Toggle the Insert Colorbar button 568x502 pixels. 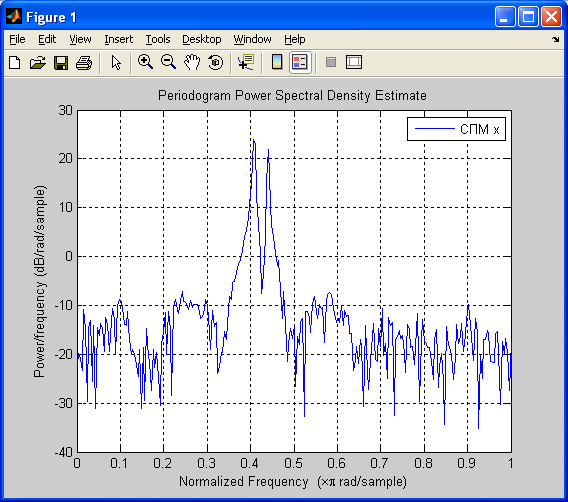(x=277, y=62)
